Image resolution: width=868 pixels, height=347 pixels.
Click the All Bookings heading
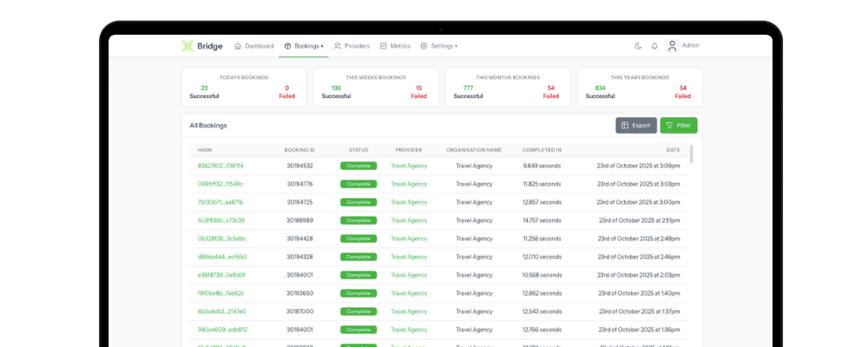pyautogui.click(x=208, y=126)
